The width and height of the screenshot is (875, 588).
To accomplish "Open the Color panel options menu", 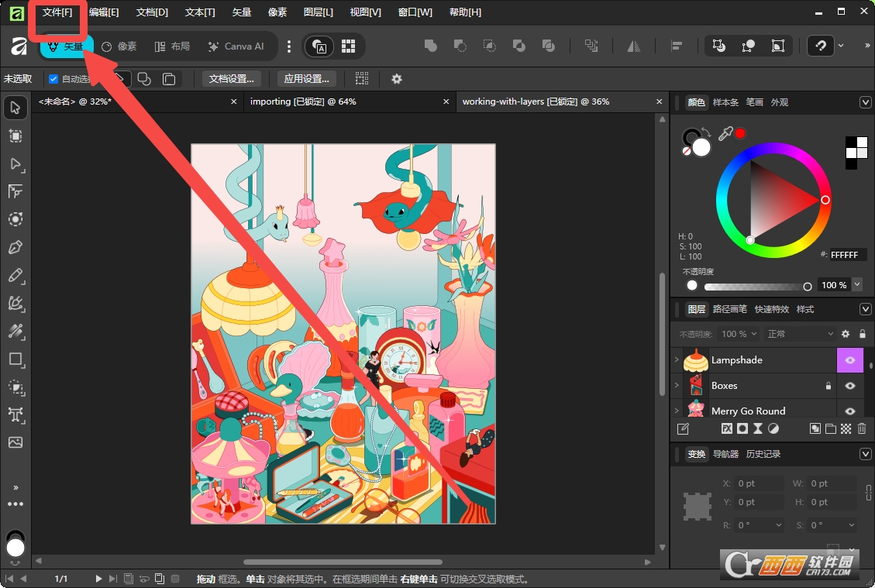I will [x=865, y=102].
